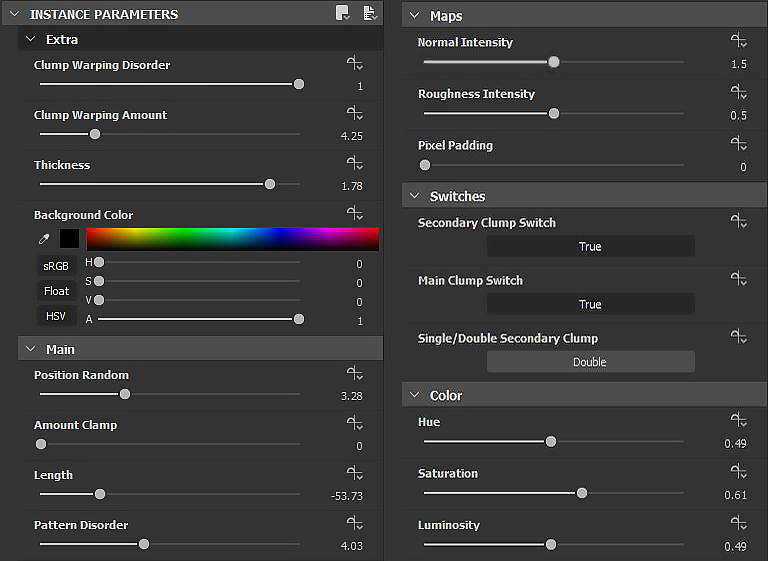This screenshot has height=561, width=768.
Task: Click the black Background Color swatch
Action: [x=69, y=239]
